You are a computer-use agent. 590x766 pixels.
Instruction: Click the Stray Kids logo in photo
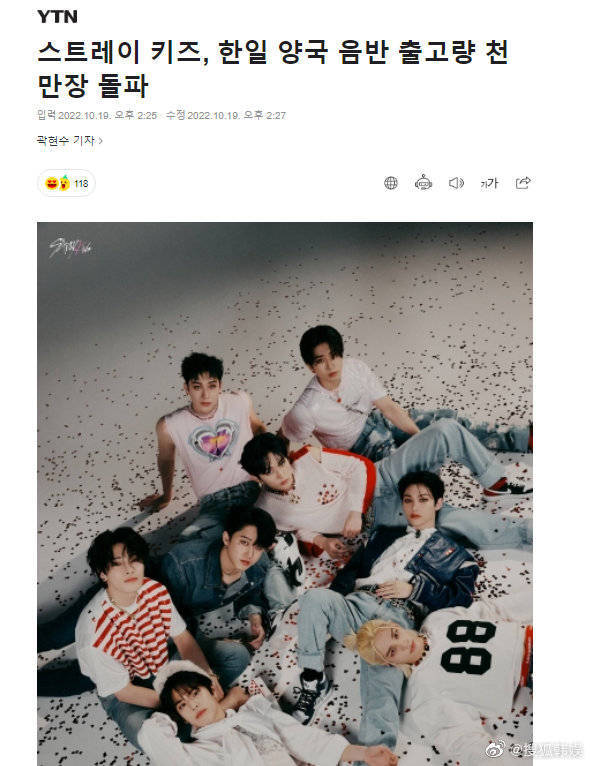pos(72,249)
